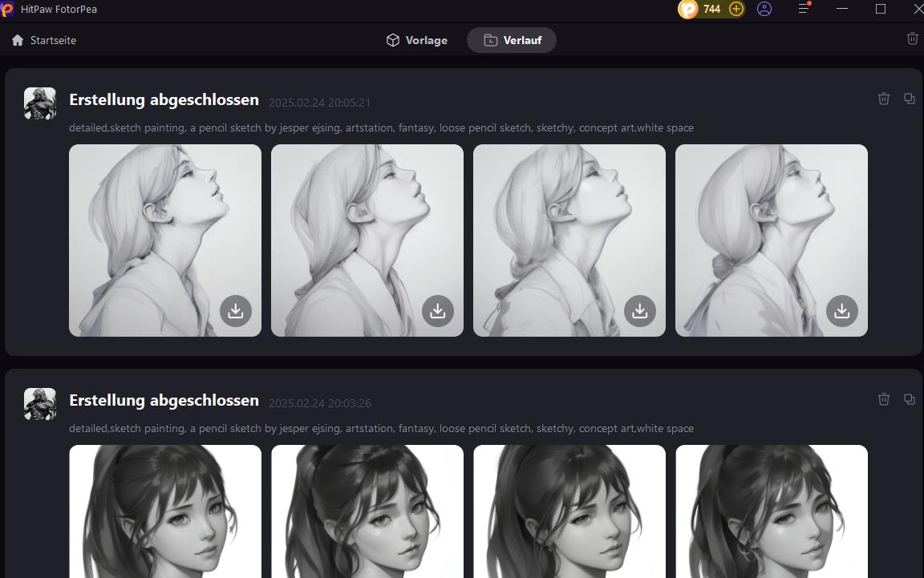Clear all history with top trash icon

click(x=913, y=38)
